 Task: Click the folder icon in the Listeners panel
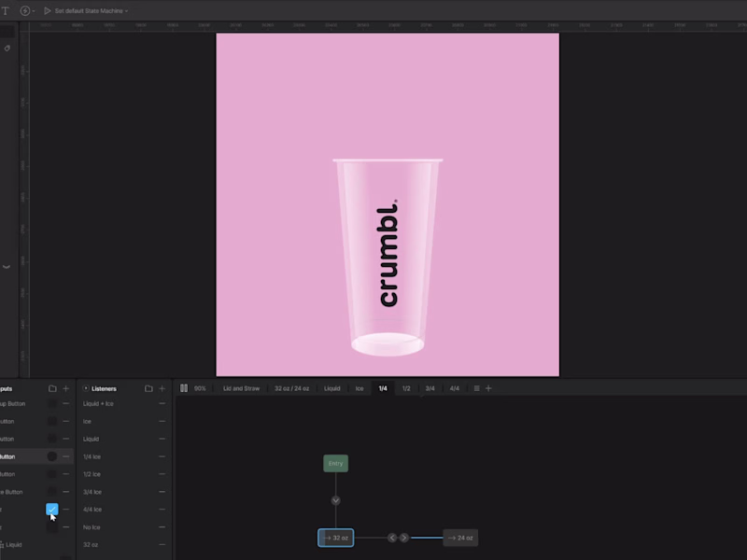click(148, 388)
